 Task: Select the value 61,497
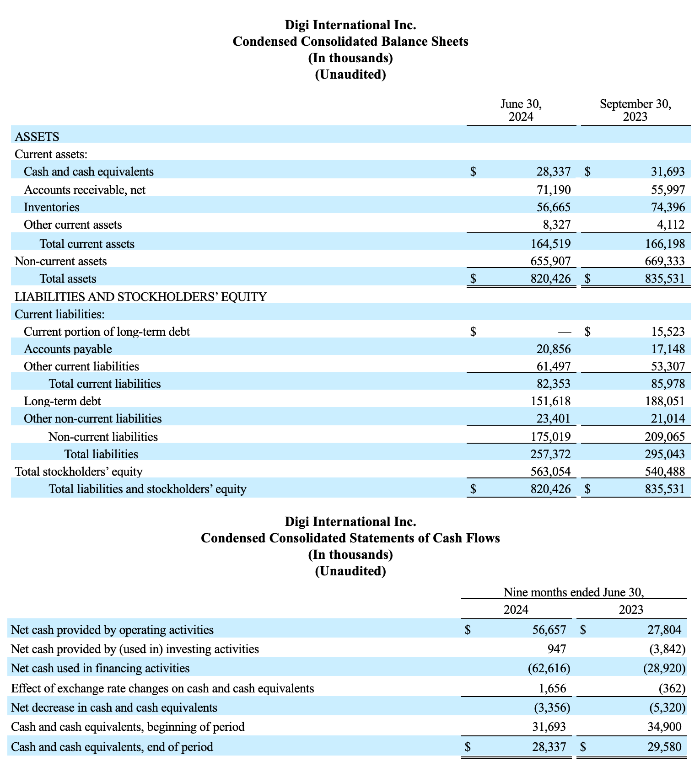[553, 366]
